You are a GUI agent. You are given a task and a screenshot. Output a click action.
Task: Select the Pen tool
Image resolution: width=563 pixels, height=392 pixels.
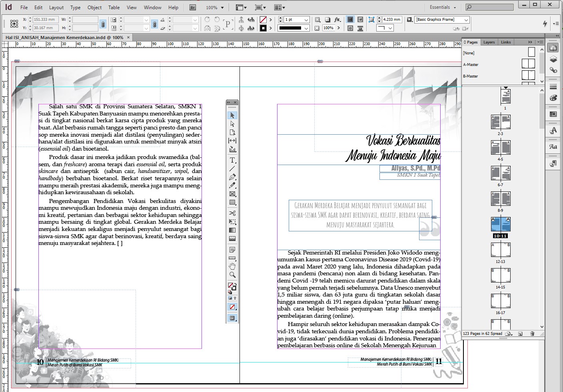(x=232, y=177)
